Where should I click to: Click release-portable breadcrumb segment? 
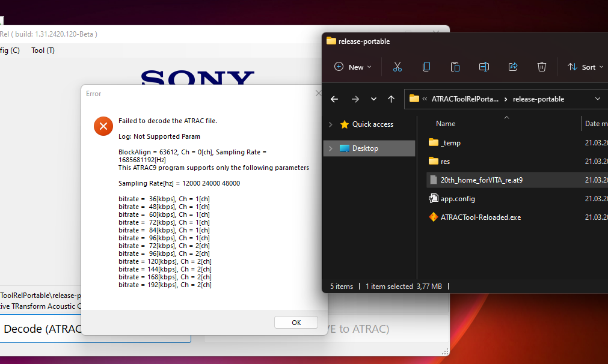pos(538,99)
